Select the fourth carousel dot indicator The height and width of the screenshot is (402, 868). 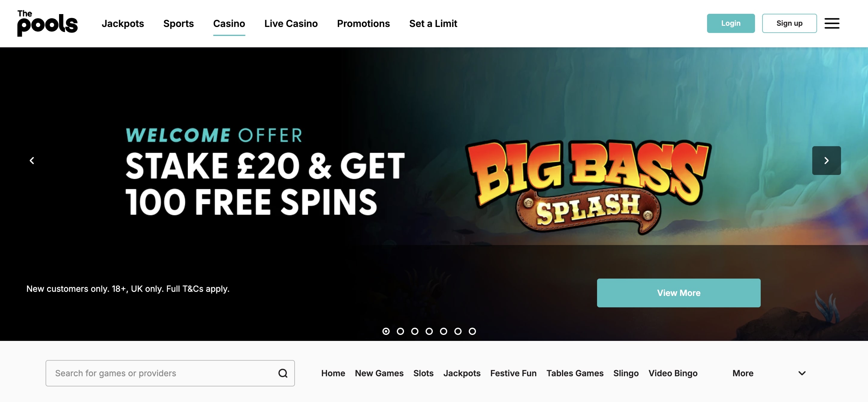click(x=429, y=331)
